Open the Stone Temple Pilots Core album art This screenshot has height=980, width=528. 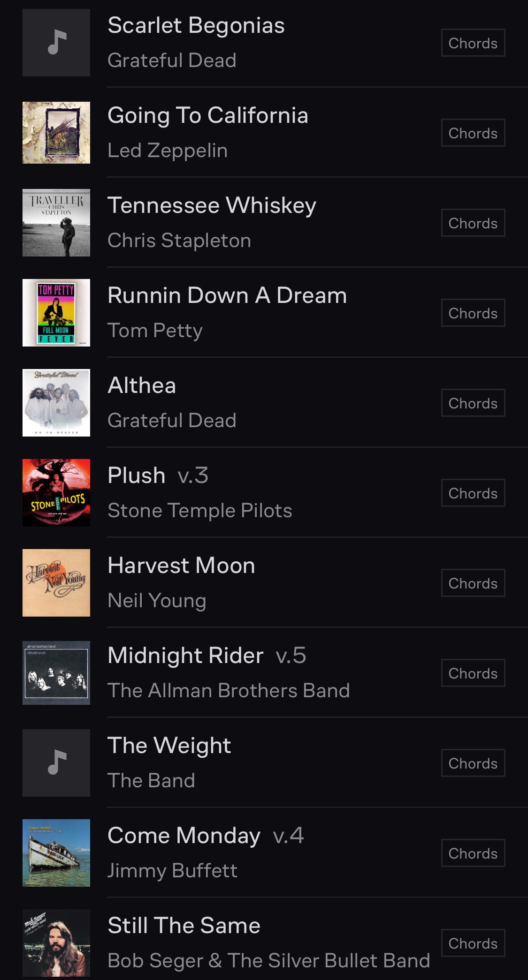tap(56, 493)
